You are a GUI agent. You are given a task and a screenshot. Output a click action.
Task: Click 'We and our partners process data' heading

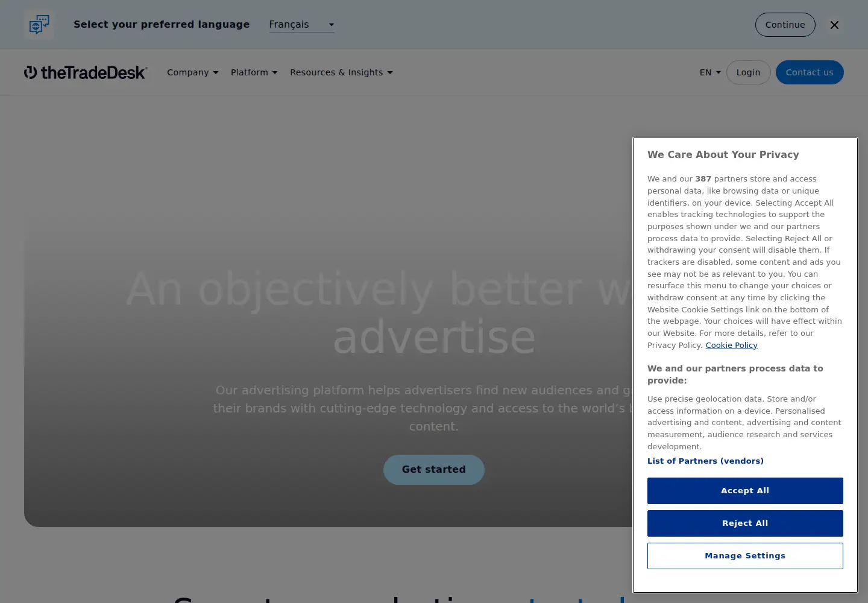tap(735, 374)
